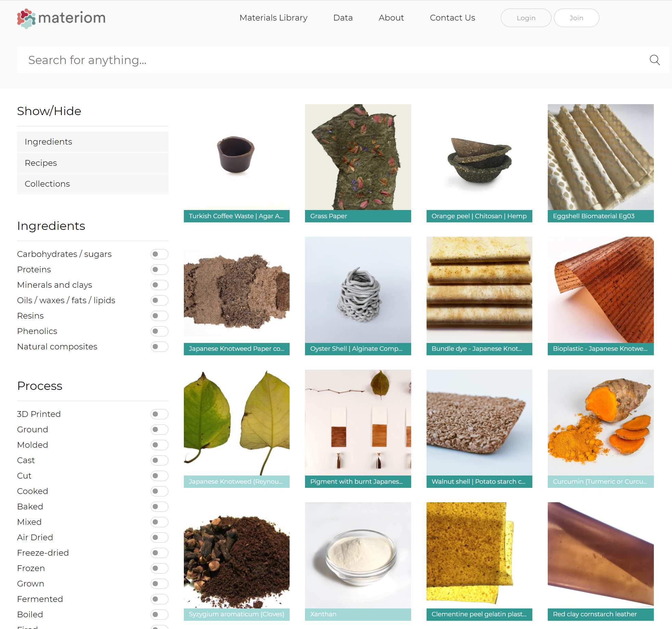The height and width of the screenshot is (629, 672).
Task: Open the Oyster Shell Alginate composite image
Action: pos(358,290)
